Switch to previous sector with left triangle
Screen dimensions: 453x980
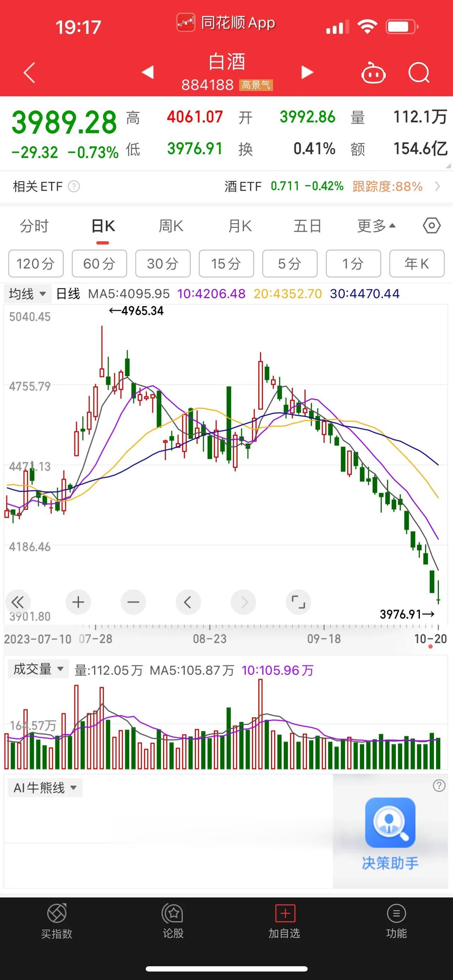148,72
